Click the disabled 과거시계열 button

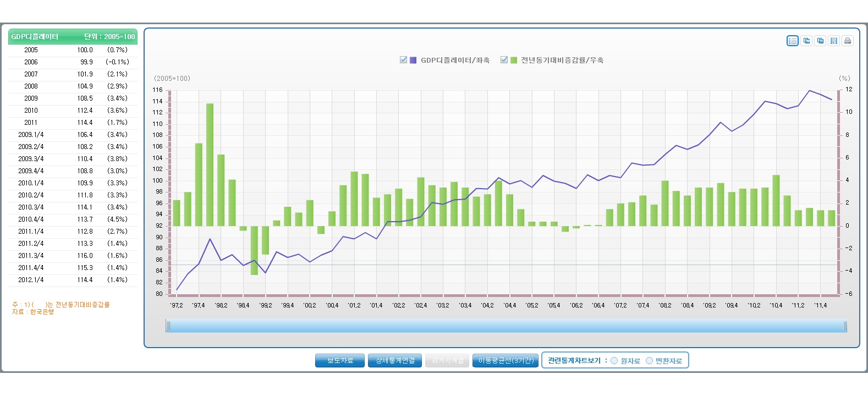point(447,361)
